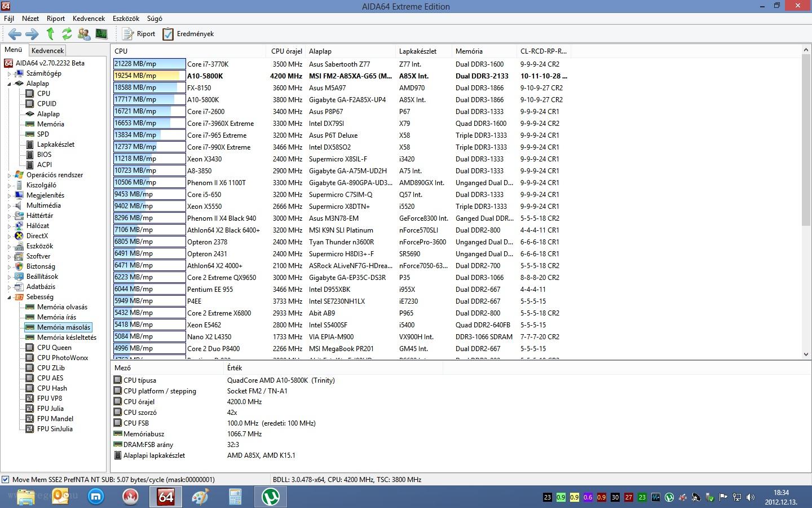Open Eredmények from the toolbar
Image resolution: width=812 pixels, height=508 pixels.
coord(188,34)
